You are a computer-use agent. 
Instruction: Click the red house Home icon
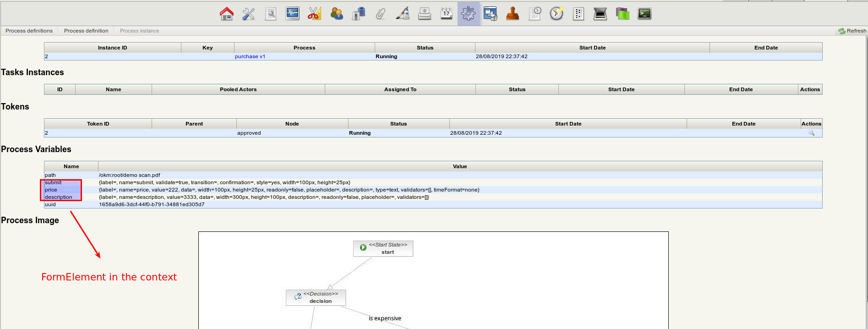point(226,14)
